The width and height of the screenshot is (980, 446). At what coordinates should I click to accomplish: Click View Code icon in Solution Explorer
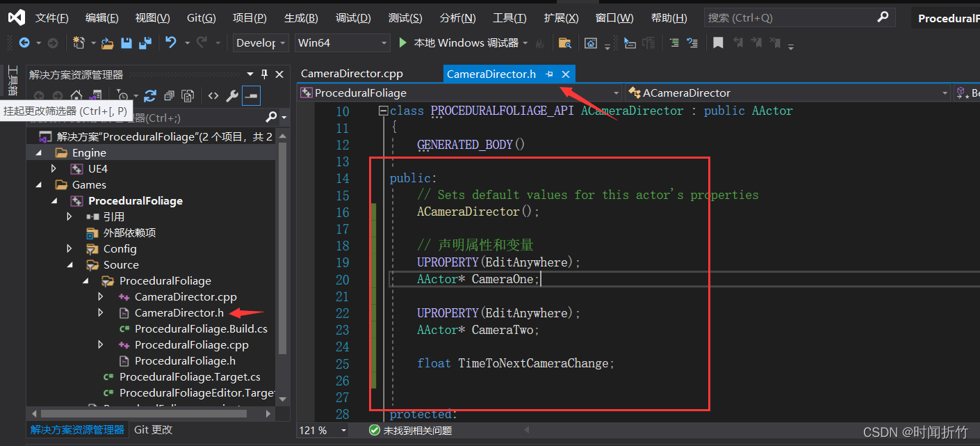[213, 95]
